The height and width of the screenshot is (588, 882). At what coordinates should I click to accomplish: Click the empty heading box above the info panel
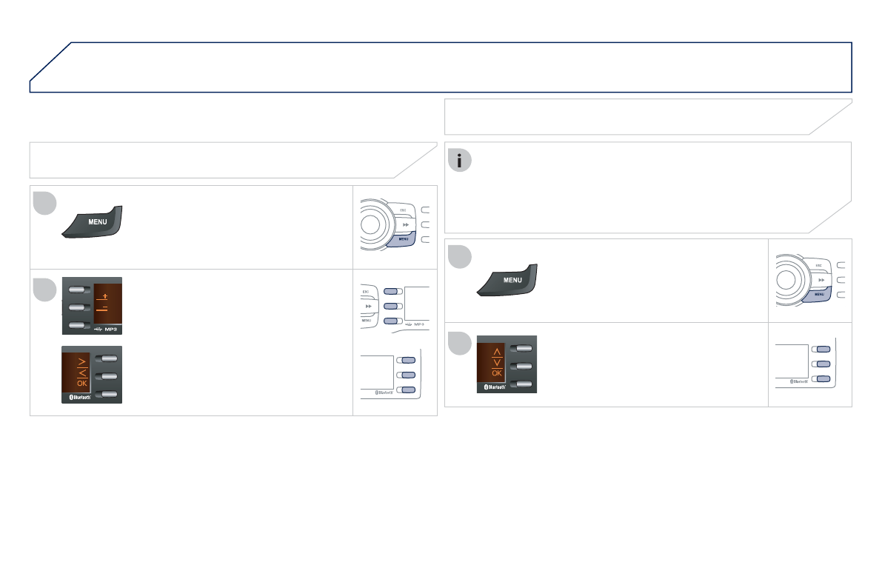point(648,117)
